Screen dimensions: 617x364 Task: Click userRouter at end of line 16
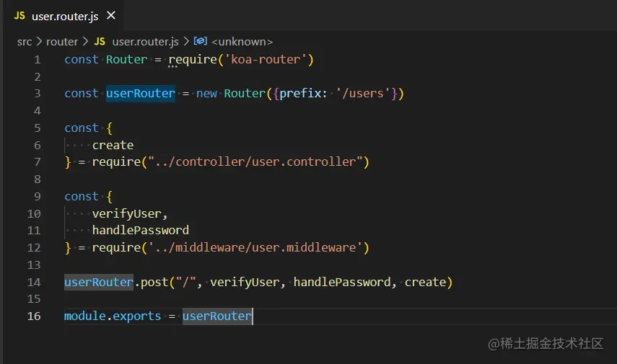(216, 316)
